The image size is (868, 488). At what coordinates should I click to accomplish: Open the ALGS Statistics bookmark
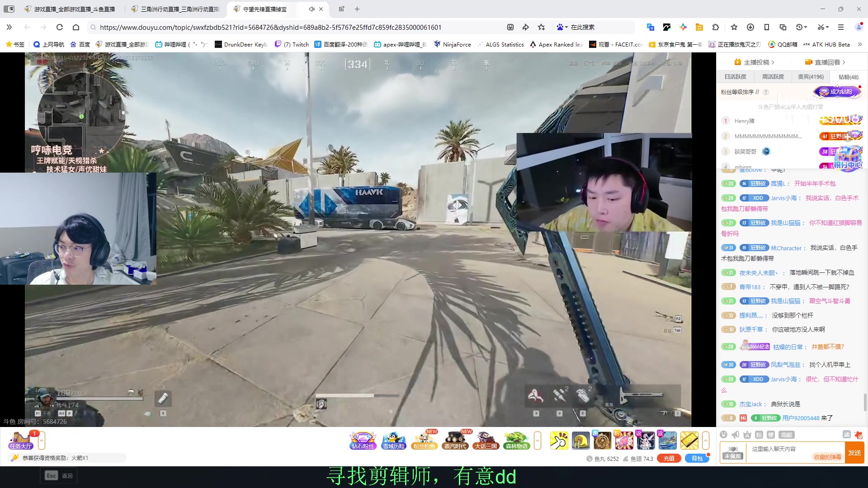(x=500, y=44)
